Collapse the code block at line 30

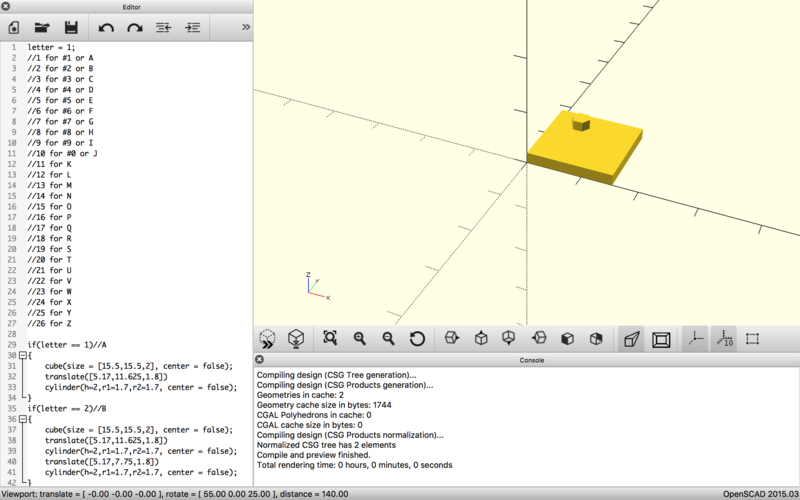tap(22, 356)
